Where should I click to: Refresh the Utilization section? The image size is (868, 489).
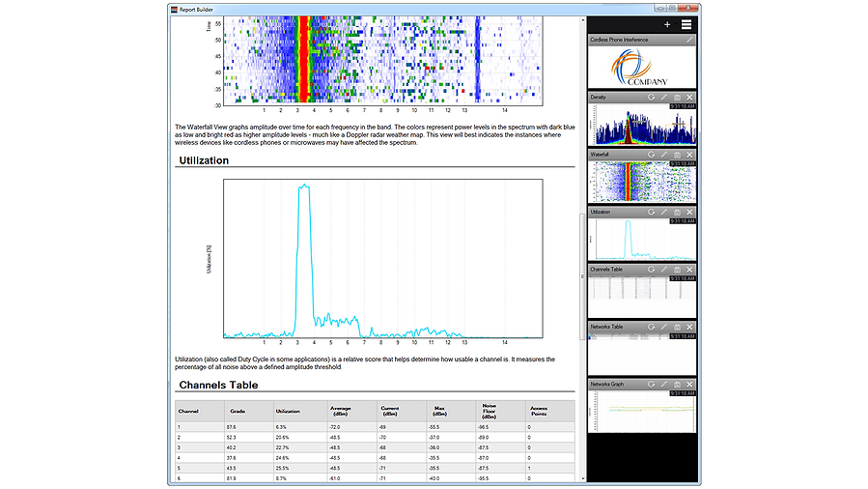(x=652, y=212)
